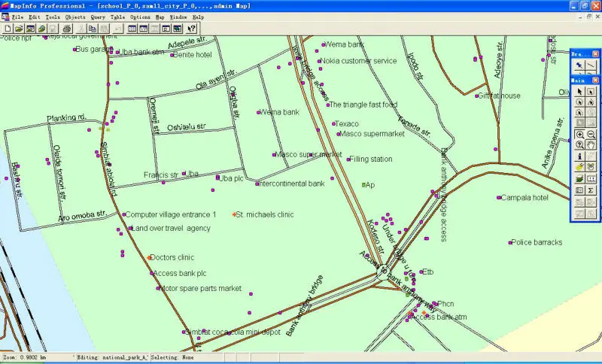The image size is (602, 364).
Task: Open the Options menu
Action: (140, 16)
